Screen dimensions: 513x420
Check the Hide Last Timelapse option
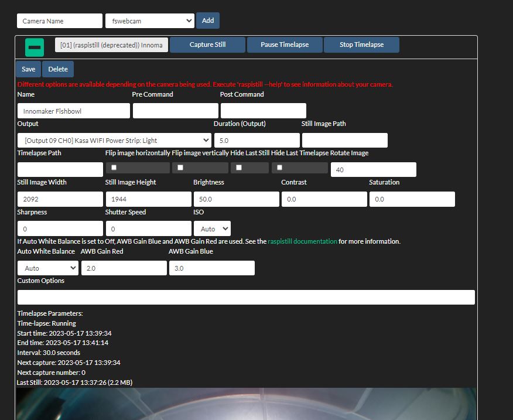pos(280,167)
